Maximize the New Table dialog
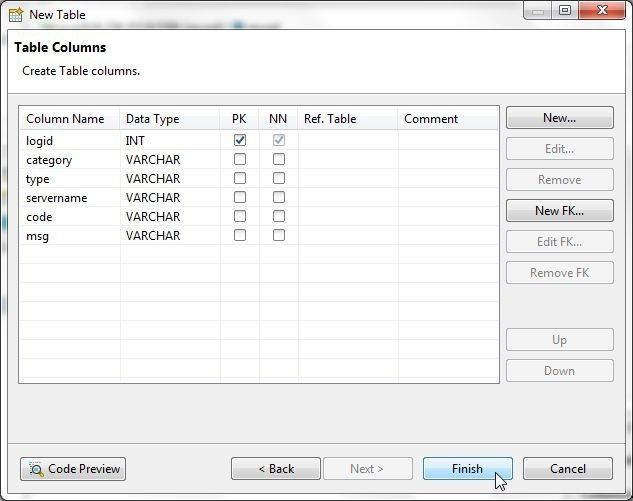The image size is (633, 501). point(565,10)
